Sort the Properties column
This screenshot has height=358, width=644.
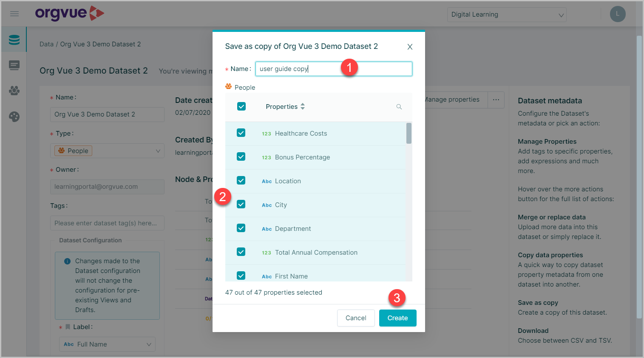click(303, 106)
